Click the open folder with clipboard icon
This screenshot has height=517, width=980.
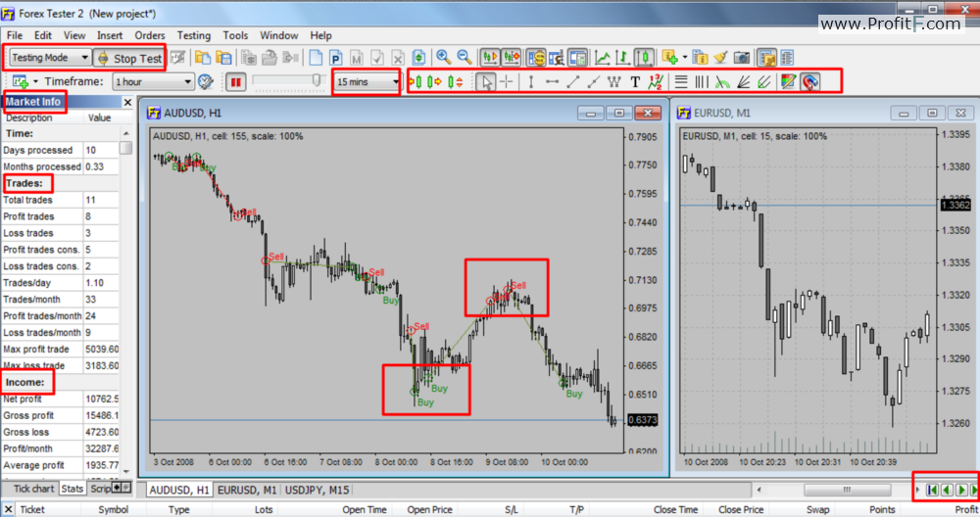[203, 58]
